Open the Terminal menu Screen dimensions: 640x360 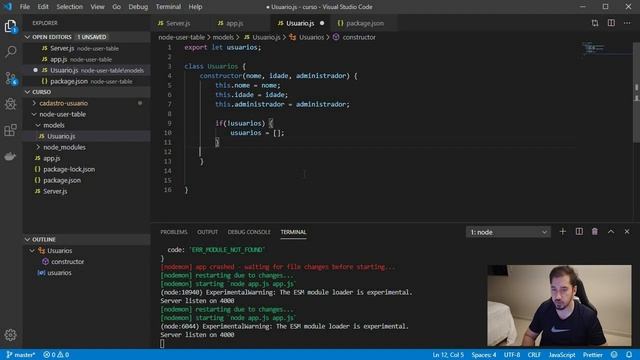pos(168,7)
